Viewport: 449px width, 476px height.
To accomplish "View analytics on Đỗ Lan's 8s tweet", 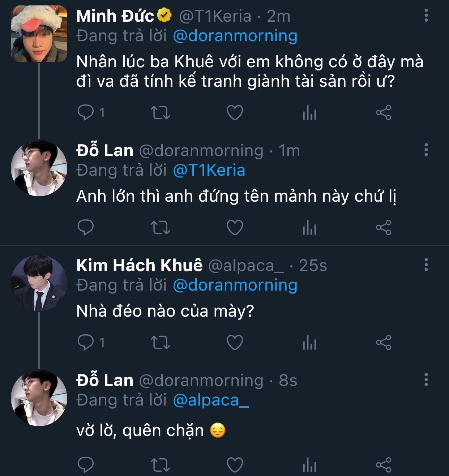I will pos(309,465).
